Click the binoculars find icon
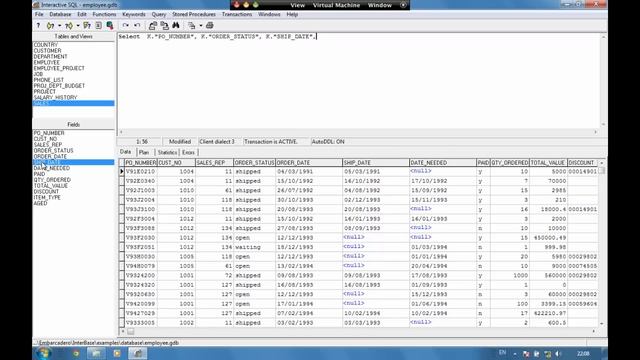This screenshot has width=640, height=360. coord(176,25)
